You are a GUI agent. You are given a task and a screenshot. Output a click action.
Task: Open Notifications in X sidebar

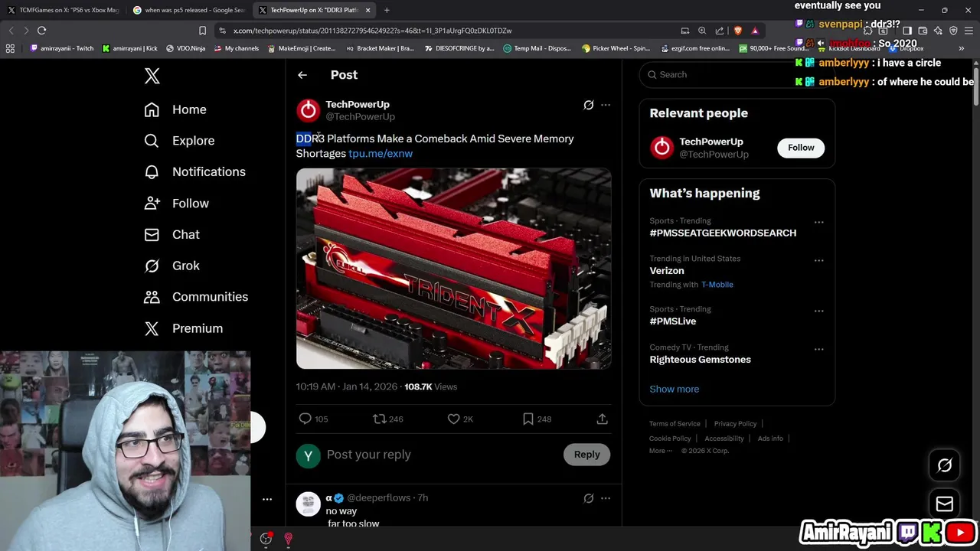point(194,171)
